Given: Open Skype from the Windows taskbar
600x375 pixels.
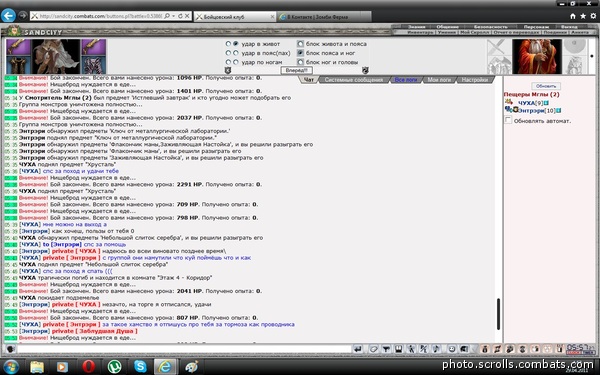Looking at the screenshot, I should [x=140, y=367].
